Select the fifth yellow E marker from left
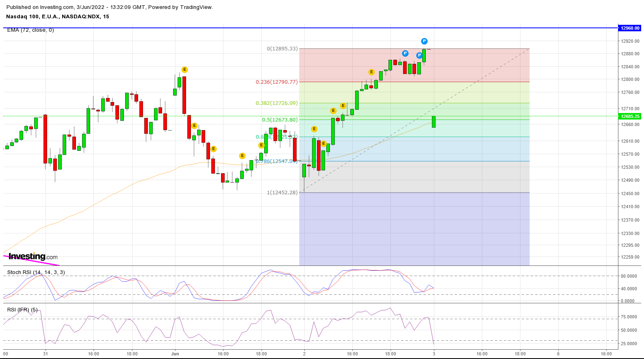Image resolution: width=644 pixels, height=359 pixels. click(261, 145)
